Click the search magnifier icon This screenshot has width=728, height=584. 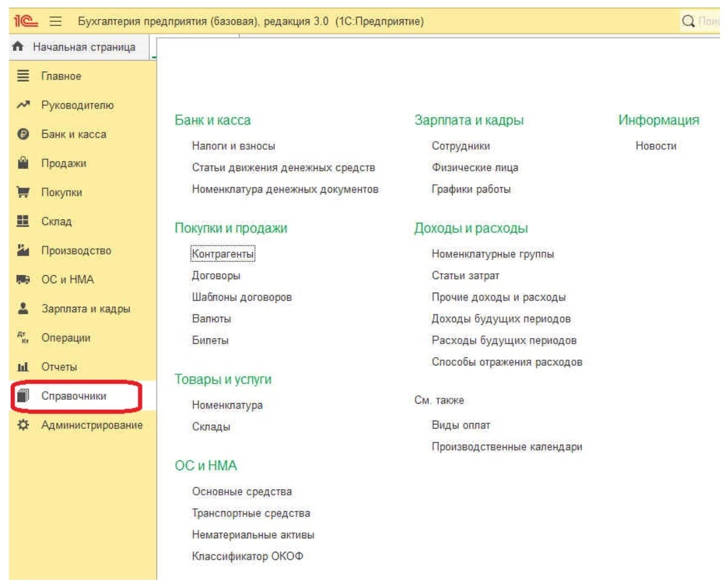coord(688,21)
